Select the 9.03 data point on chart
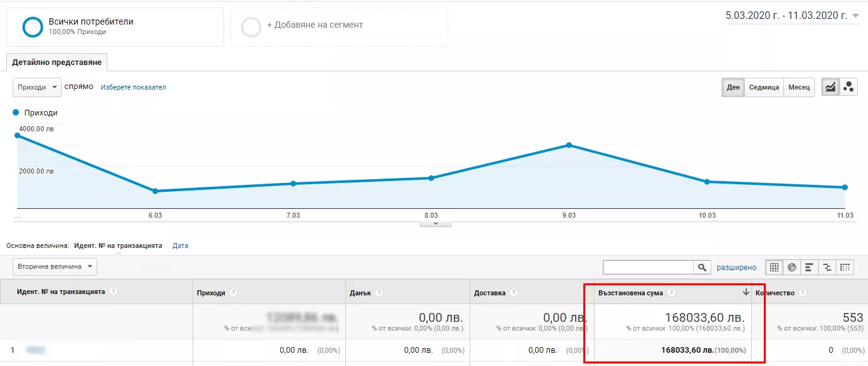This screenshot has width=868, height=366. 569,145
